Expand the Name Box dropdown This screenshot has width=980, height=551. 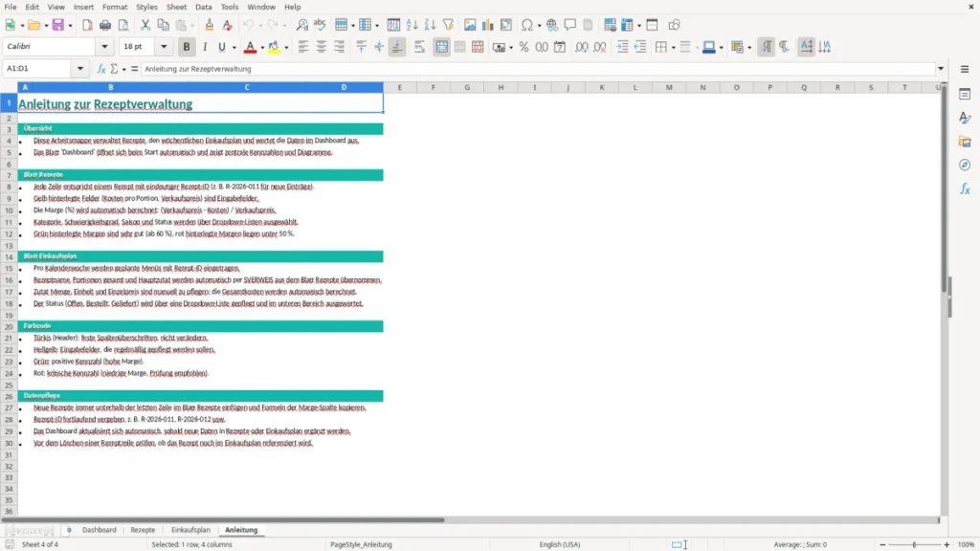coord(80,69)
